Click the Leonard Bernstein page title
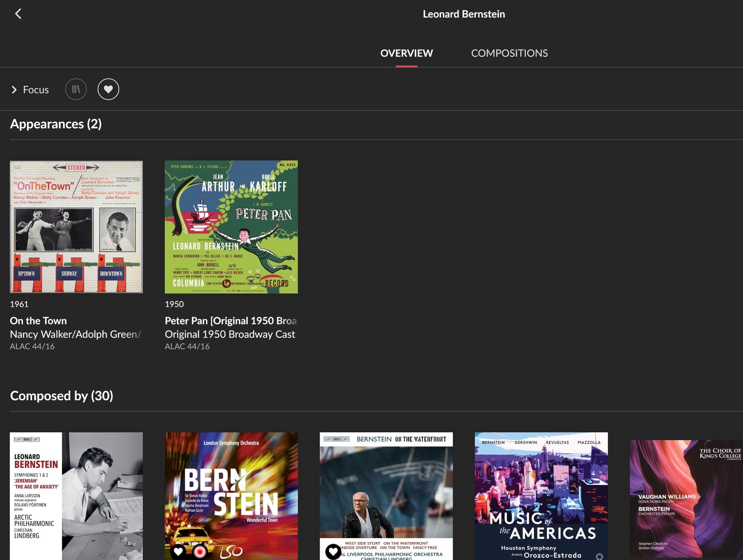The image size is (743, 560). point(464,14)
